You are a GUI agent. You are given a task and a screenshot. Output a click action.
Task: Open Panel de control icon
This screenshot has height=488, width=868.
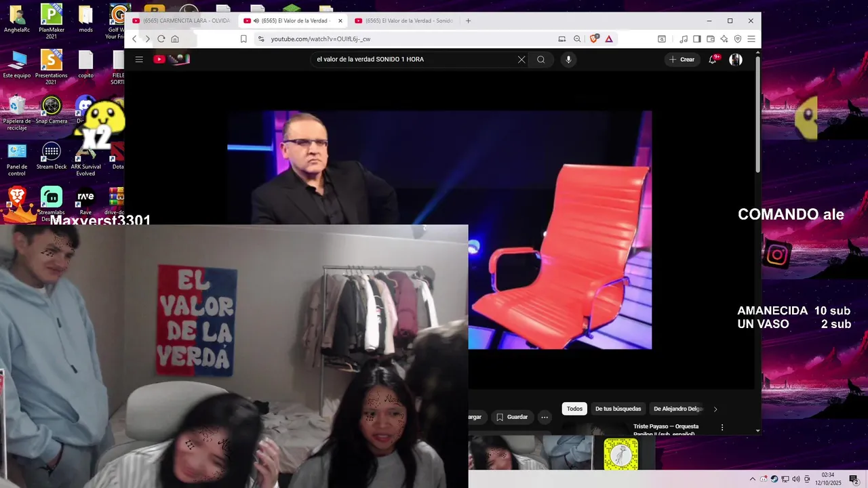[x=17, y=159]
